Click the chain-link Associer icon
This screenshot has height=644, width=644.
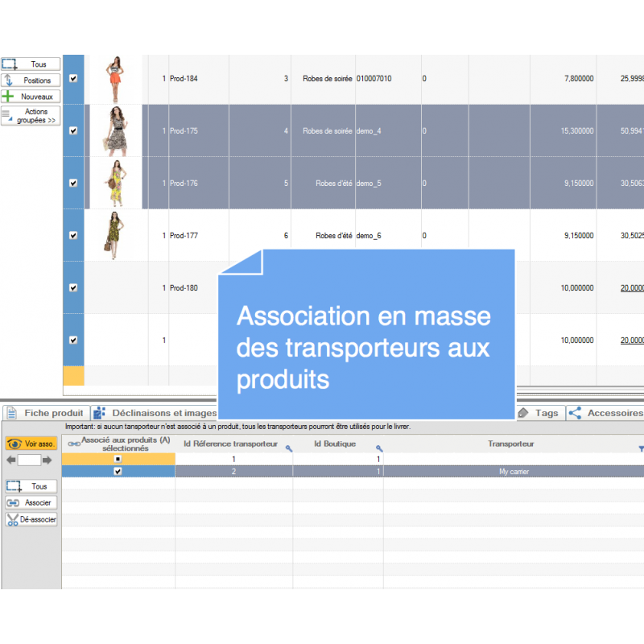point(12,503)
